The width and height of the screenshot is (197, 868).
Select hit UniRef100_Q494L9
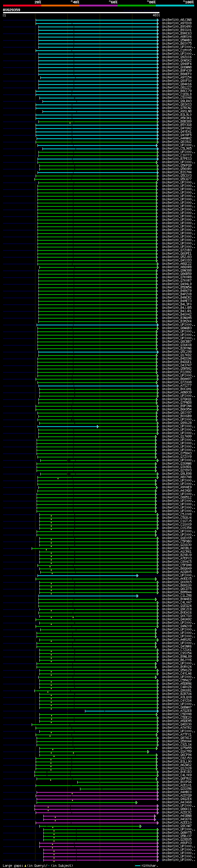click(x=177, y=284)
